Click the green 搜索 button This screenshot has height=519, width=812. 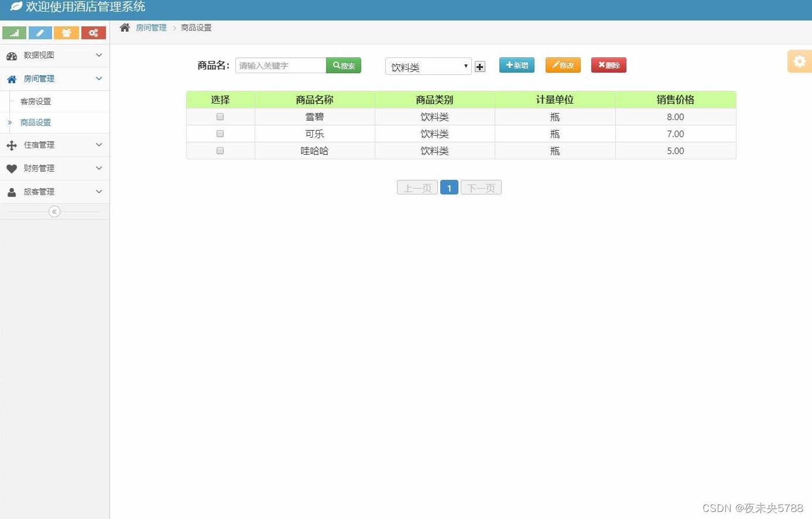pyautogui.click(x=344, y=66)
